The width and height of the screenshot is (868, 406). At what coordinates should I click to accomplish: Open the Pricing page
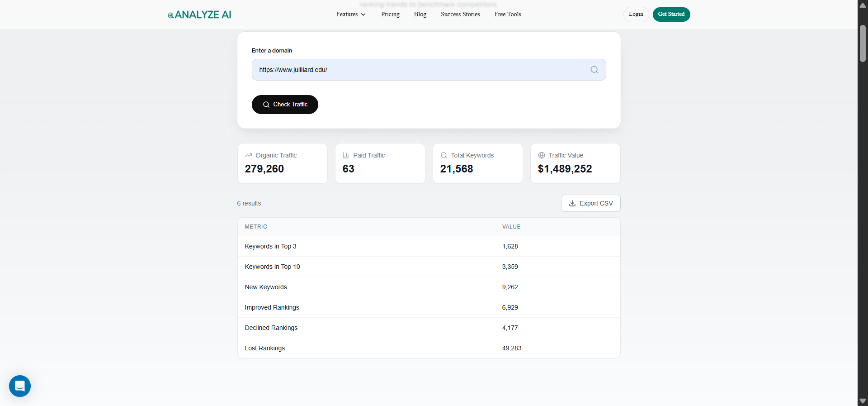pos(390,14)
